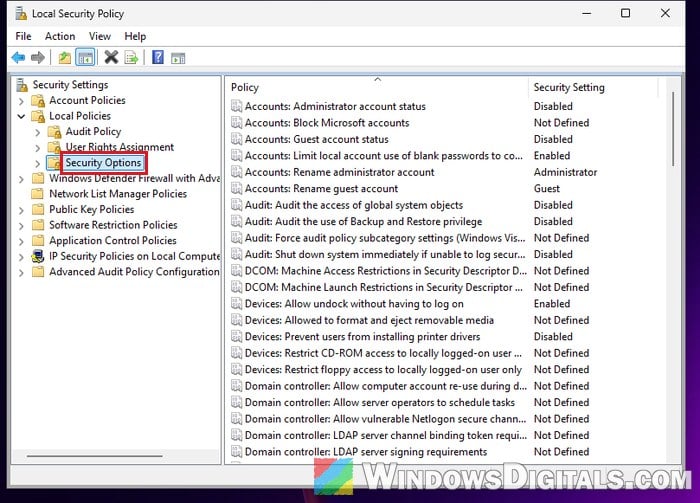Image resolution: width=700 pixels, height=503 pixels.
Task: Toggle the Show/Hide Action Pane icon
Action: pyautogui.click(x=178, y=58)
